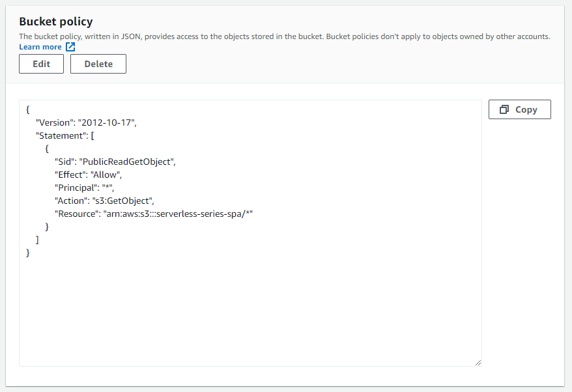
Task: Click the "Resource" ARN line
Action: [x=153, y=214]
